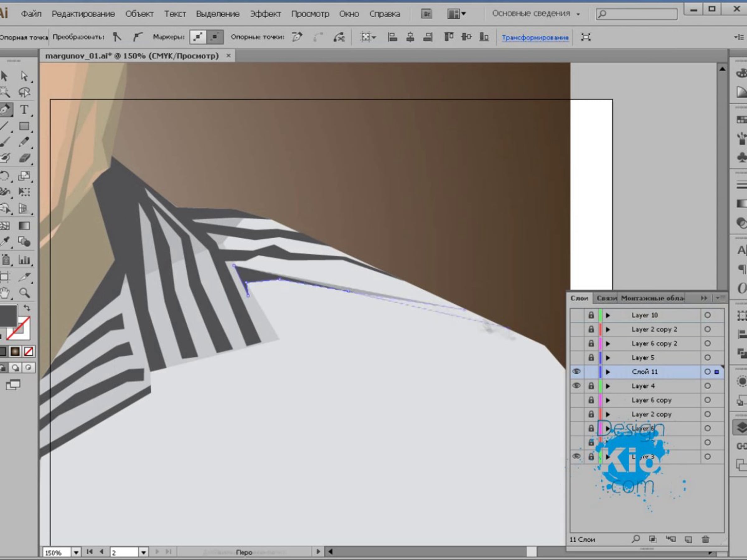Screen dimensions: 747x560
Task: Expand the Layer 5 disclosure triangle
Action: pos(608,357)
